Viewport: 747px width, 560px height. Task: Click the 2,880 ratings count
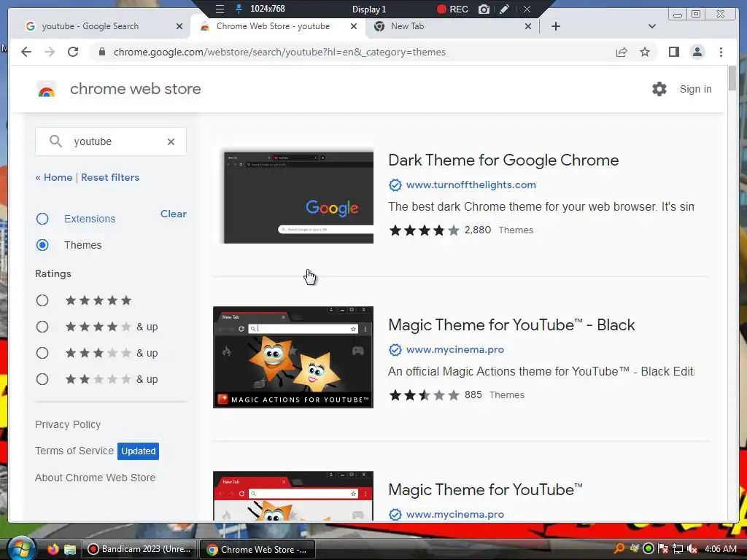(477, 230)
